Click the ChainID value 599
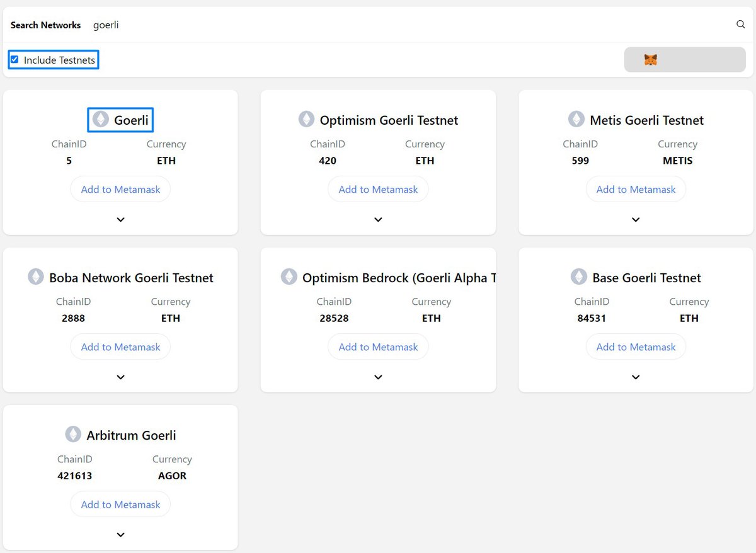Image resolution: width=756 pixels, height=553 pixels. 580,161
